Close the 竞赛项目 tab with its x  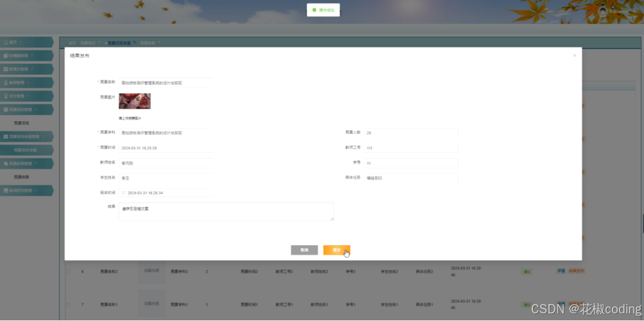[x=99, y=42]
